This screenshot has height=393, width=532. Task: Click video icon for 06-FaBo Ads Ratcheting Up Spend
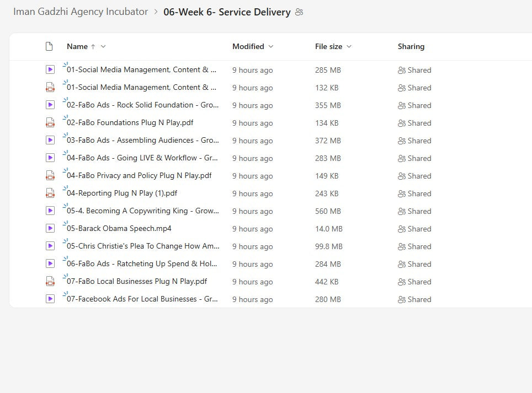[50, 263]
